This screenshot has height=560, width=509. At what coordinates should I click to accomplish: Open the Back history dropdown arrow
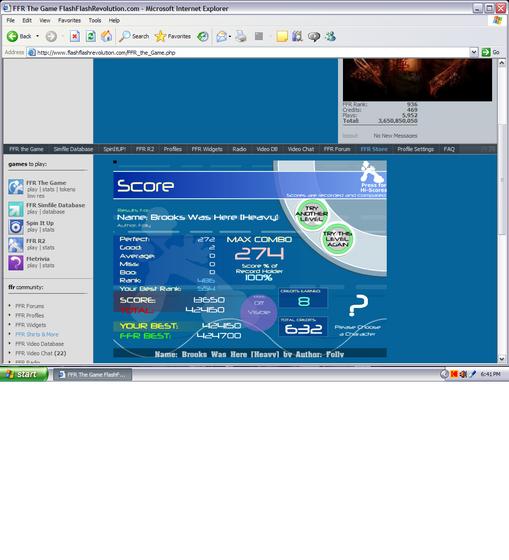click(x=38, y=36)
